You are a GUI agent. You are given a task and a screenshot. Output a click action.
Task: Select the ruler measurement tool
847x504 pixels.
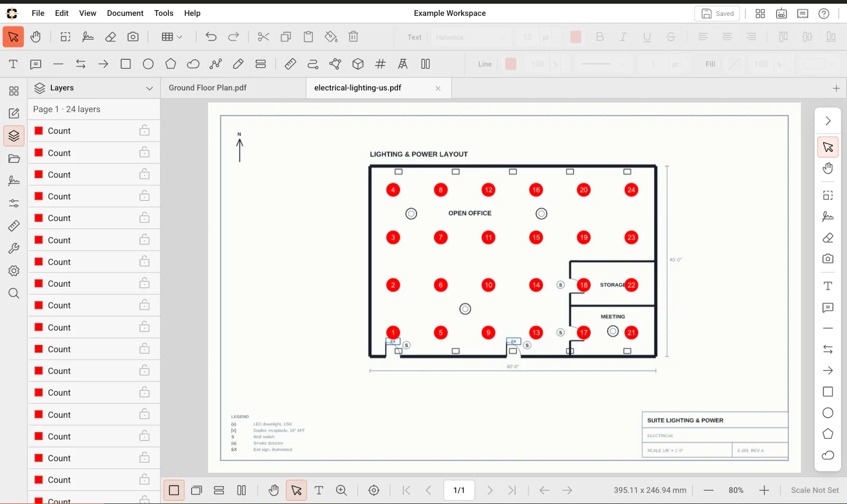290,64
